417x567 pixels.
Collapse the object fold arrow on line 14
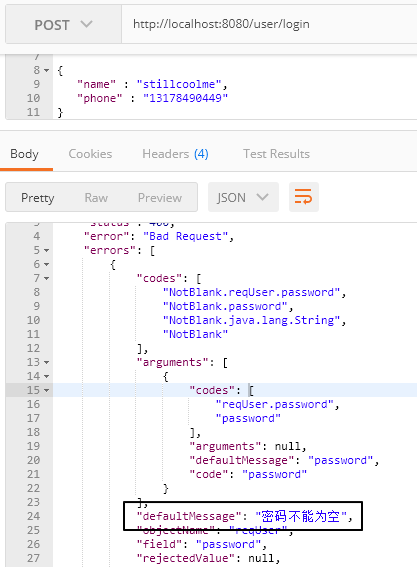click(x=46, y=376)
